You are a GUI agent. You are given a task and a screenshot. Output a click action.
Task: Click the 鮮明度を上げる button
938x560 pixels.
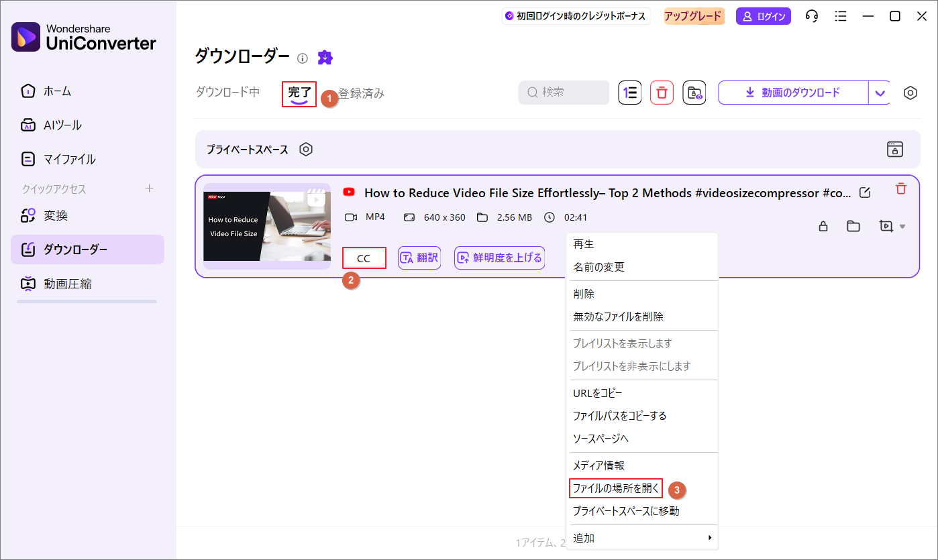(x=499, y=258)
